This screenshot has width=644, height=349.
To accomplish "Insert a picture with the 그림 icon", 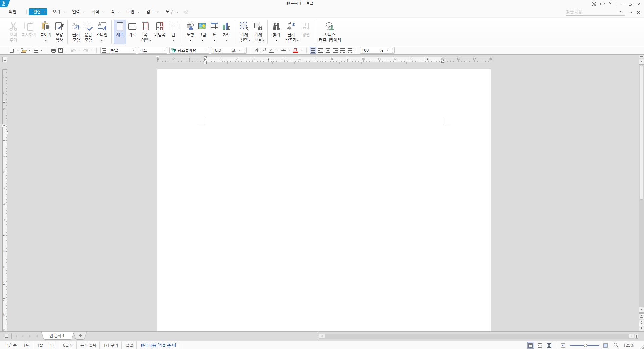I will coord(202,26).
